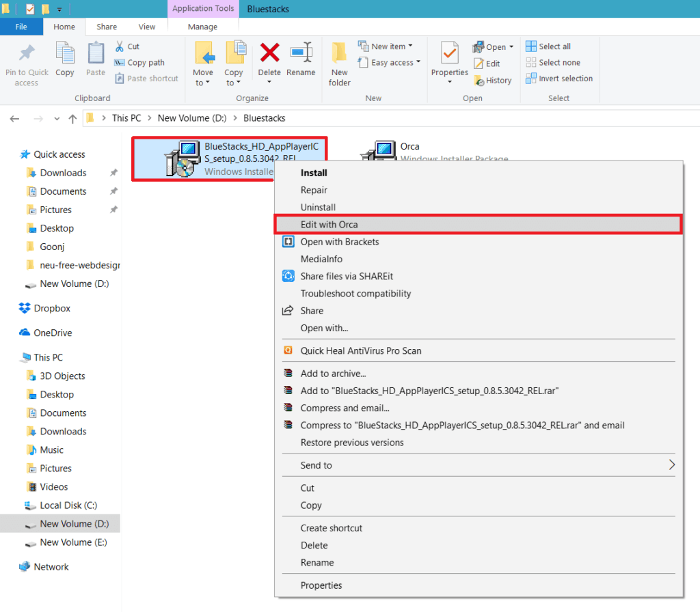Choose Open with Brackets
The width and height of the screenshot is (700, 612).
[478, 242]
